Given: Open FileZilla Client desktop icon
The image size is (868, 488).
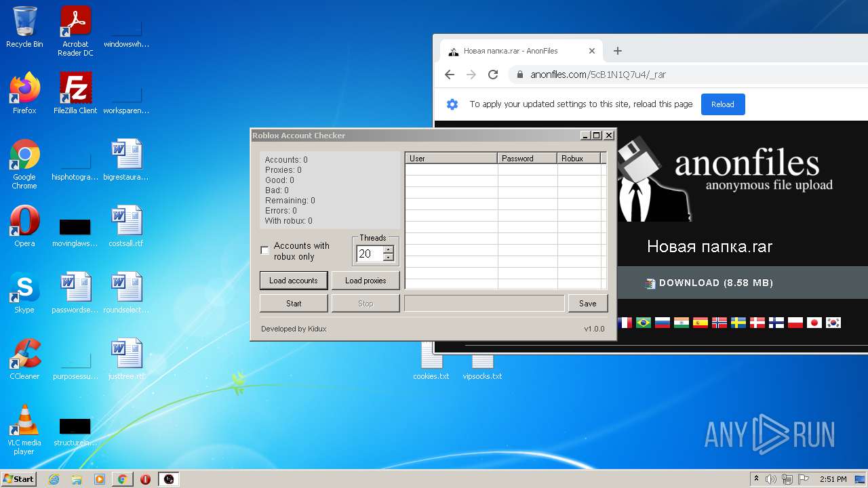Looking at the screenshot, I should (75, 94).
